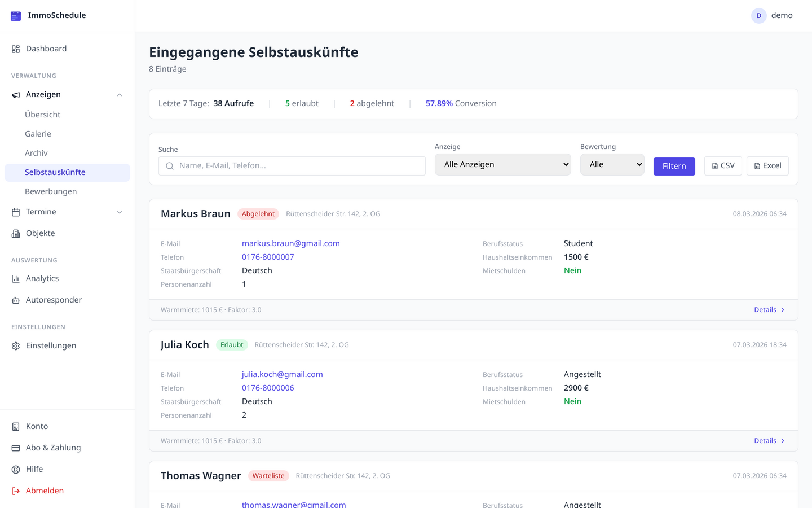Click the Einstellungen gear icon
The width and height of the screenshot is (812, 508).
tap(15, 345)
